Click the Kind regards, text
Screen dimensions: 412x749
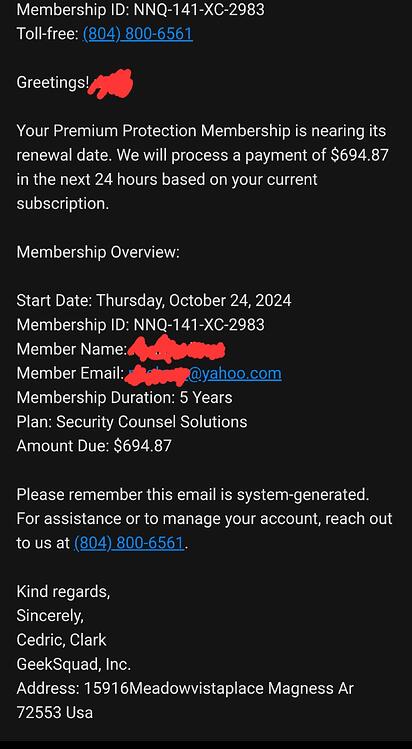coord(63,591)
